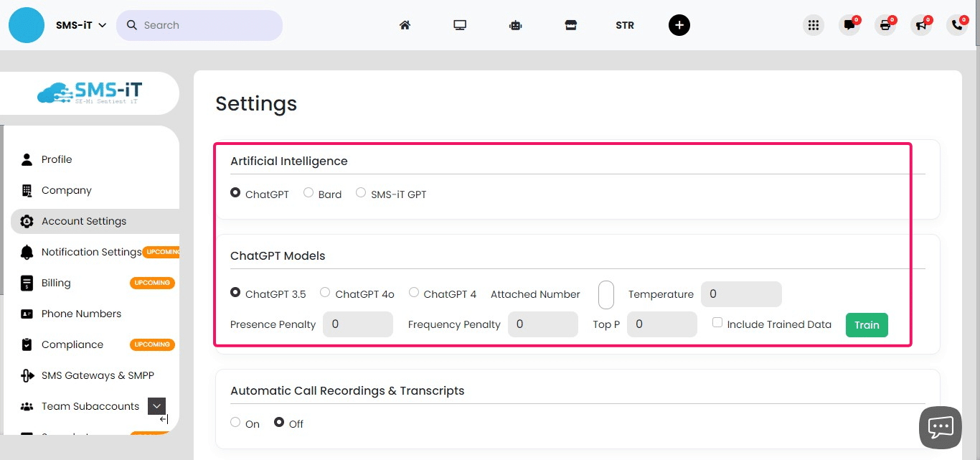Open the Attached Number dropdown
Image resolution: width=980 pixels, height=460 pixels.
(606, 294)
